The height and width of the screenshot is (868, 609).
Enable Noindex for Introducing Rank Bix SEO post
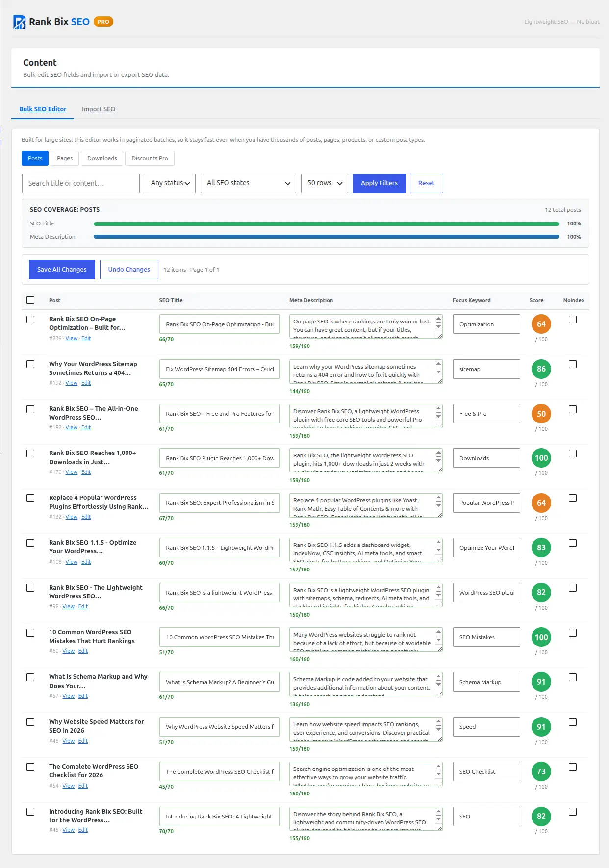[573, 812]
